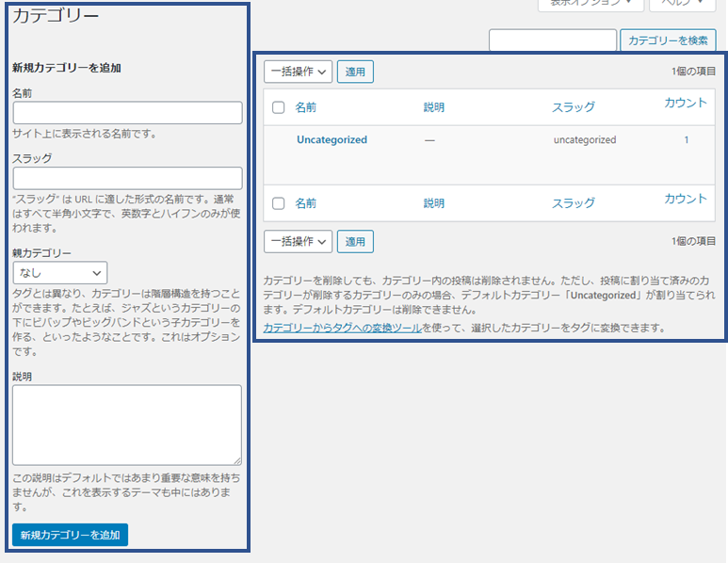Focus the category search input box
The image size is (728, 563).
pos(553,40)
